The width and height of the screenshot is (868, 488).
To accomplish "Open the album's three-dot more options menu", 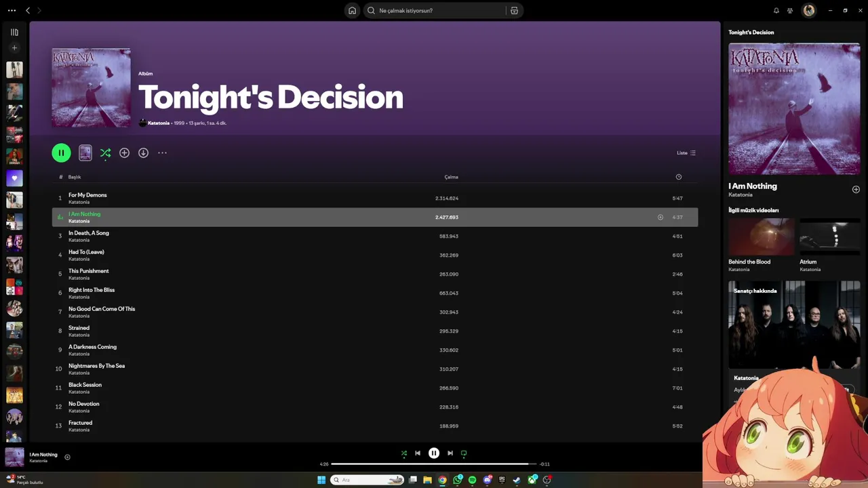I will click(x=162, y=152).
